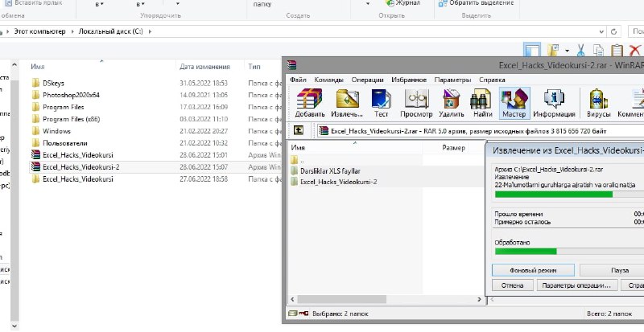This screenshot has height=332, width=644.
Task: Run the Тест archive test icon
Action: pyautogui.click(x=381, y=103)
